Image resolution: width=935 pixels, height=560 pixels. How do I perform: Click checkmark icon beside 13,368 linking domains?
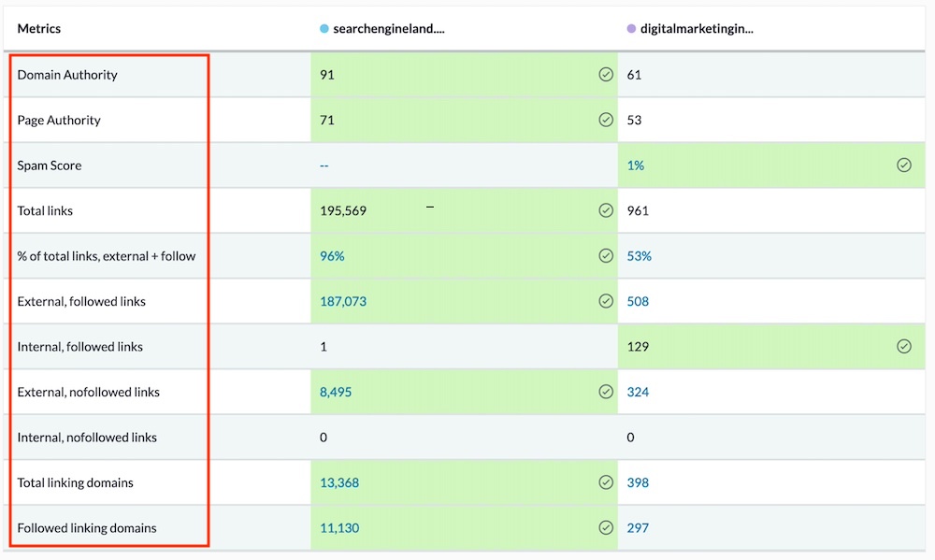606,482
